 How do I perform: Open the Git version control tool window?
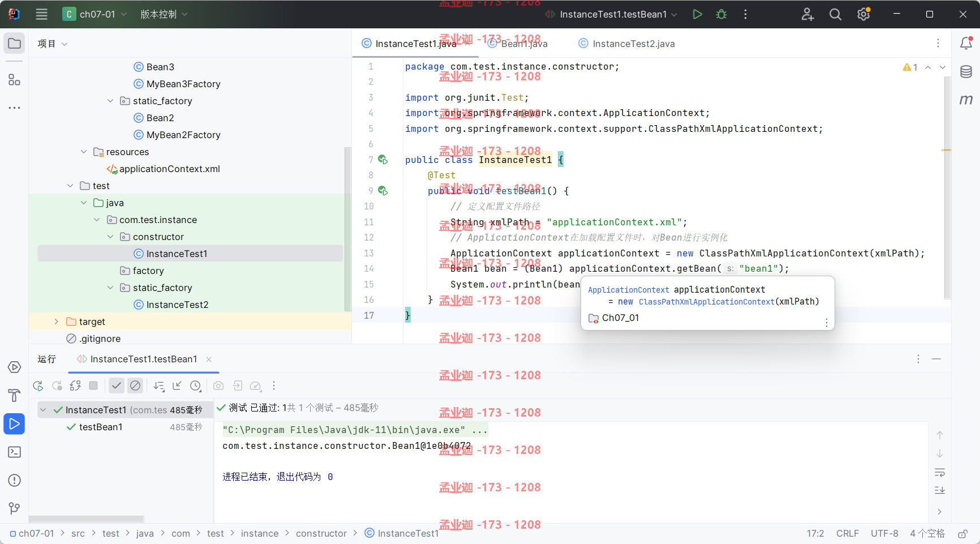click(14, 508)
